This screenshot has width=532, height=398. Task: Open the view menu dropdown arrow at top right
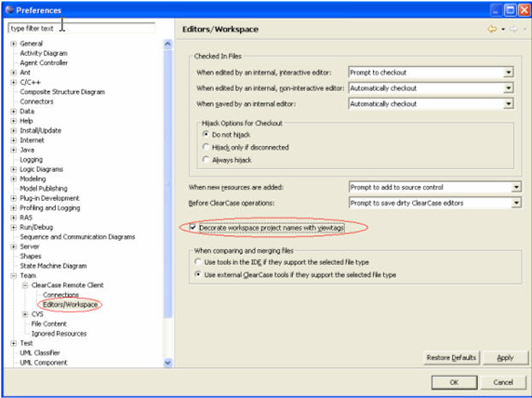pos(525,30)
